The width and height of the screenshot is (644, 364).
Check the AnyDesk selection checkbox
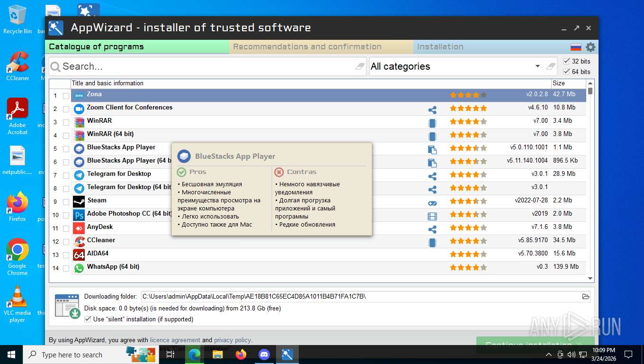66,228
